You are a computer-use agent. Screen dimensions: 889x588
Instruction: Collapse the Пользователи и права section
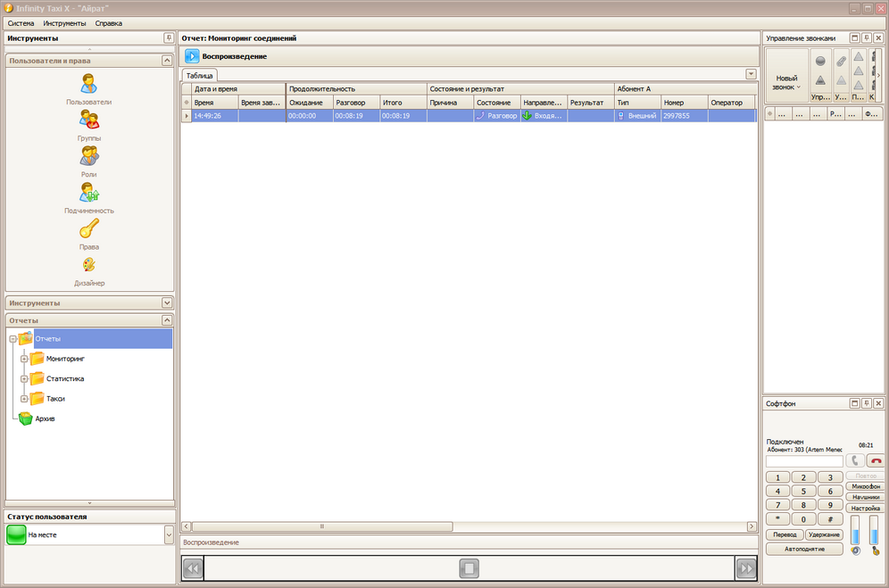pyautogui.click(x=167, y=60)
